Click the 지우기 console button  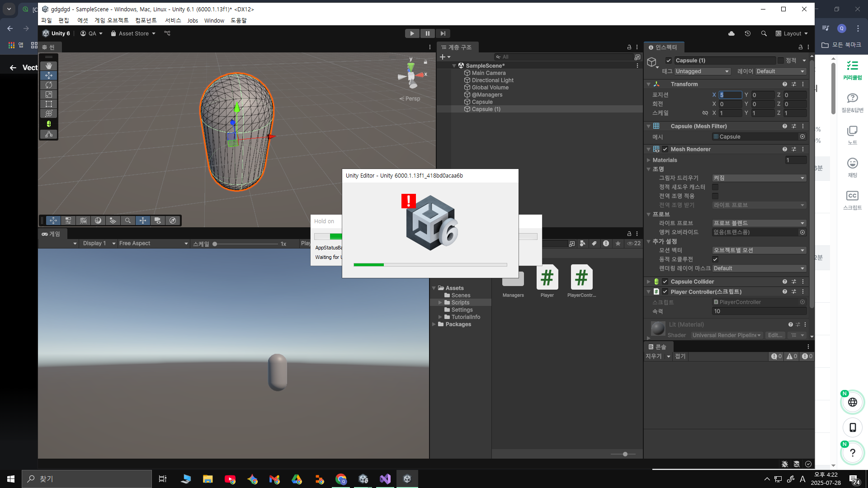653,357
